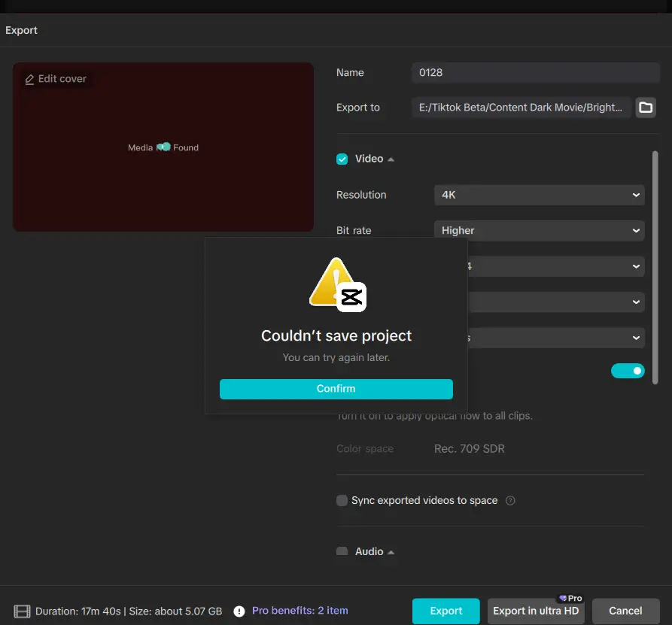Click the Name field containing 0128
The height and width of the screenshot is (625, 672).
tap(536, 73)
